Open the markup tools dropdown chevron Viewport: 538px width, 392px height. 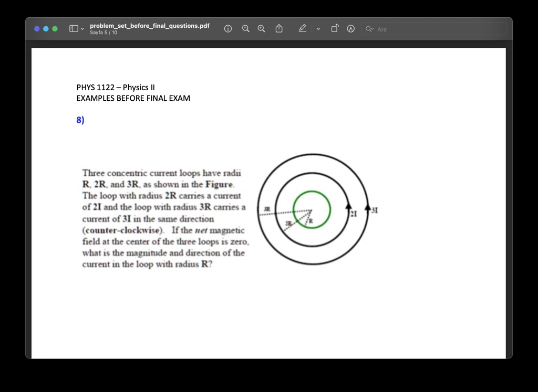(317, 29)
